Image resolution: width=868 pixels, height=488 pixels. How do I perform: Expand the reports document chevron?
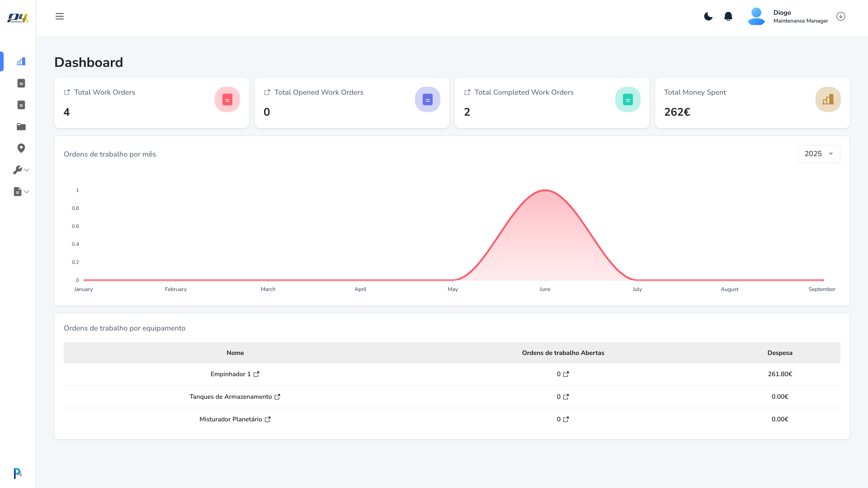[27, 192]
